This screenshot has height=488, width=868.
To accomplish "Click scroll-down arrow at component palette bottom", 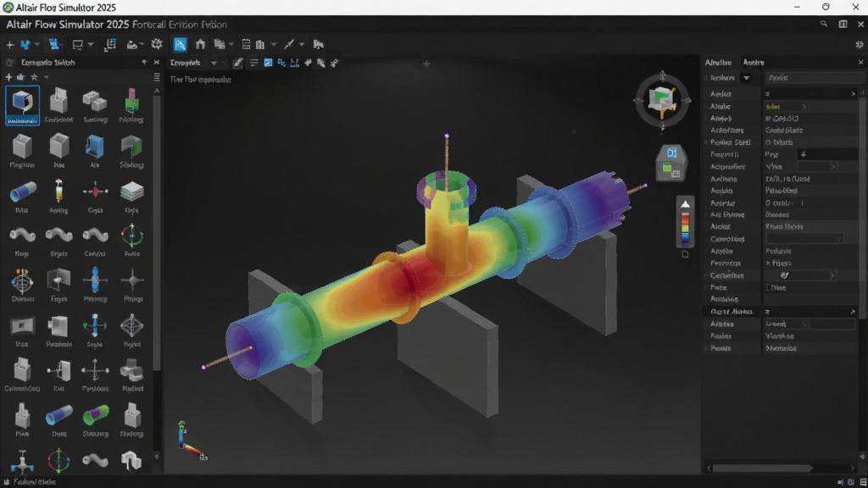I will coord(157,457).
